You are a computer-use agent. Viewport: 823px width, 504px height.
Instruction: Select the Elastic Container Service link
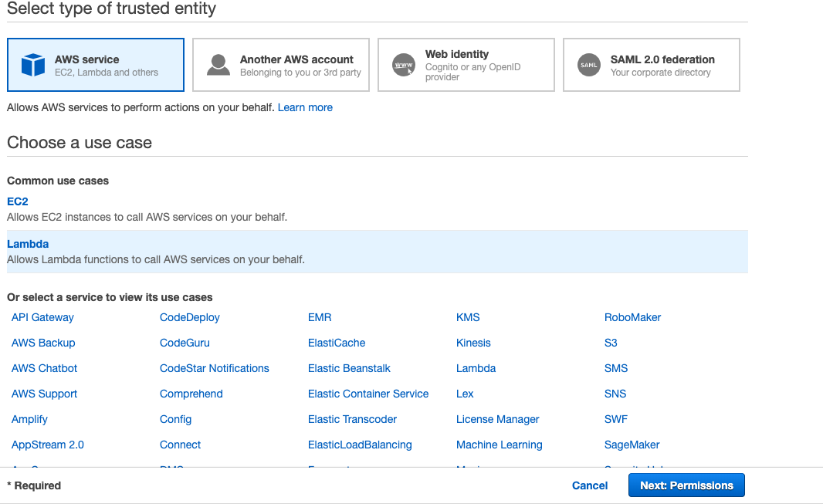coord(368,394)
